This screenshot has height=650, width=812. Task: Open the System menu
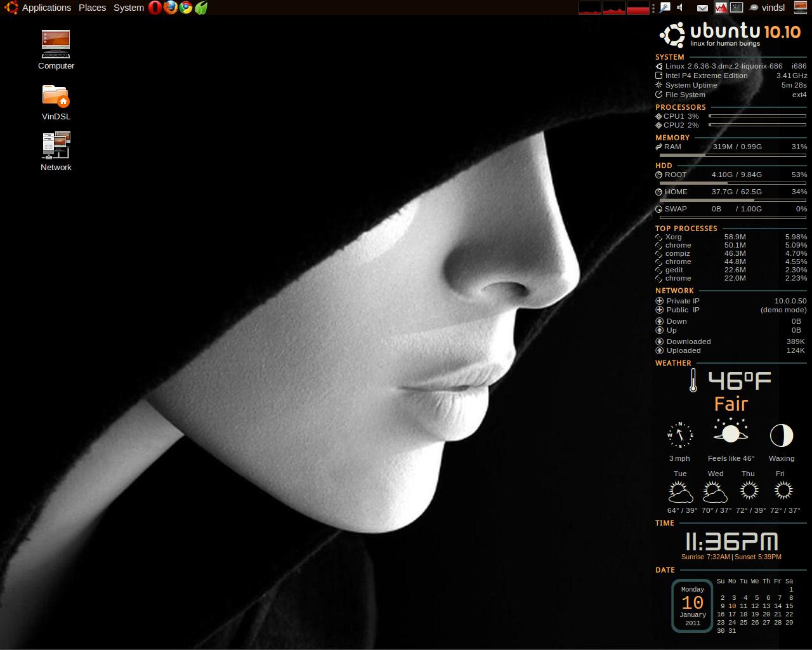tap(128, 8)
